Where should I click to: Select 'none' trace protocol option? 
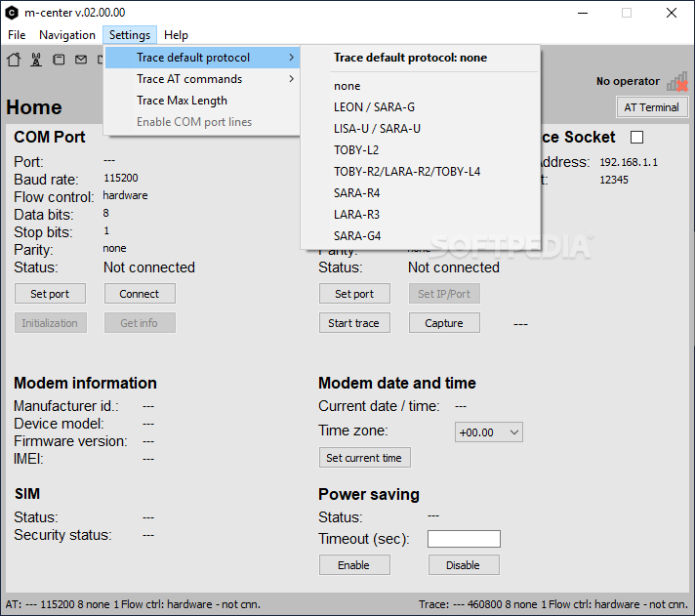tap(420, 86)
